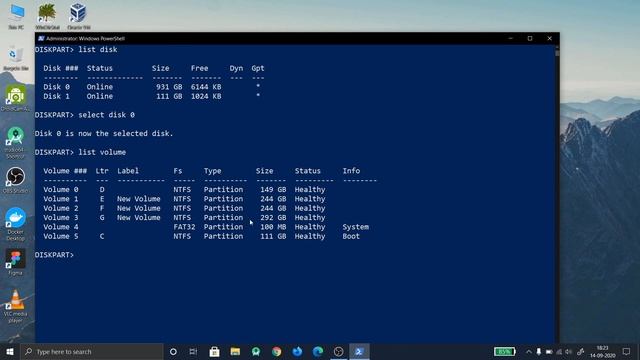Click the green taskbar icon beside File Explorer

256,351
